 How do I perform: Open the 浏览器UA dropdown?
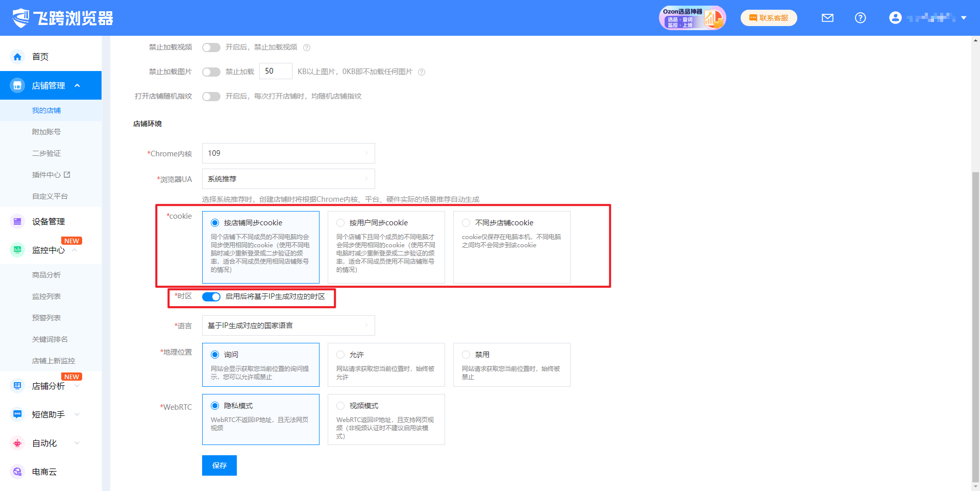(x=288, y=179)
